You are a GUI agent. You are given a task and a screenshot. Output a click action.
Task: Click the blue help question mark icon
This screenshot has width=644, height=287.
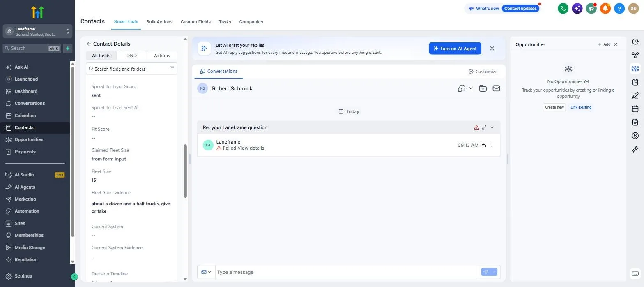tap(619, 8)
